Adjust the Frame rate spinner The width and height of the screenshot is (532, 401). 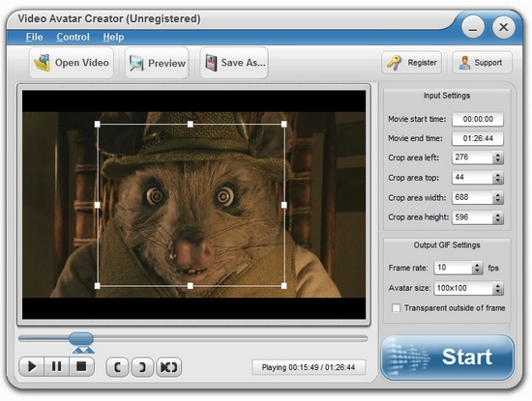[477, 268]
